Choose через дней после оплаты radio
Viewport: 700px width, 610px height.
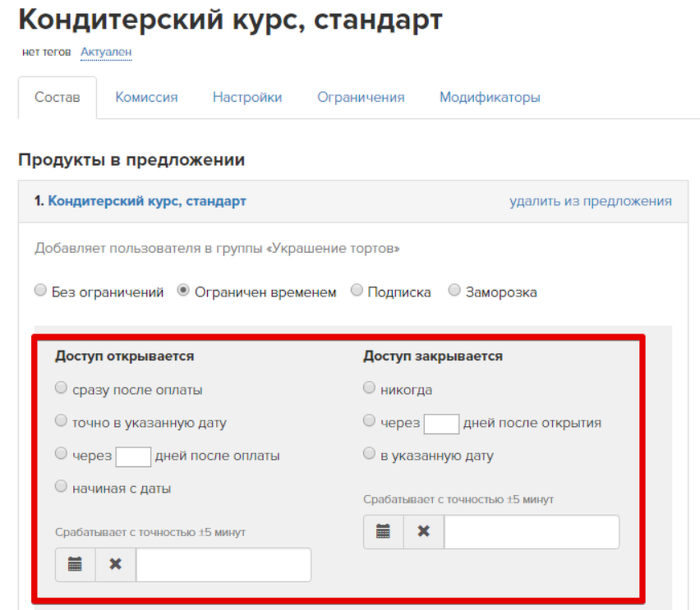(61, 454)
